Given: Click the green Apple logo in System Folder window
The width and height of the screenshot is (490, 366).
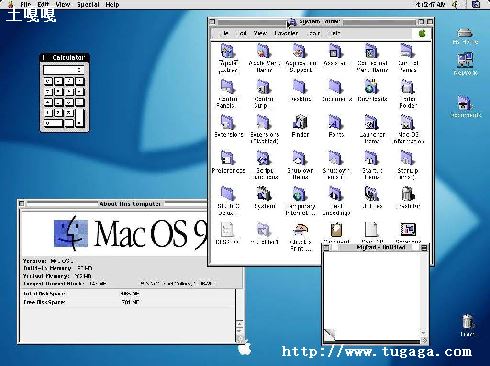Looking at the screenshot, I should (422, 33).
